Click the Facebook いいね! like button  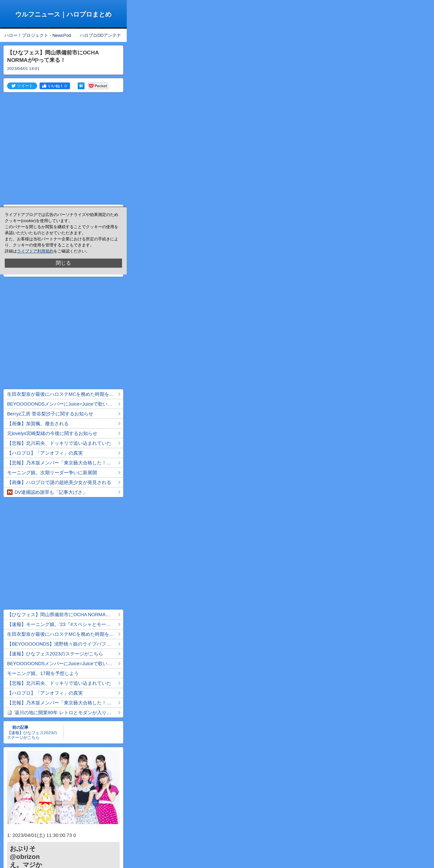pyautogui.click(x=55, y=86)
